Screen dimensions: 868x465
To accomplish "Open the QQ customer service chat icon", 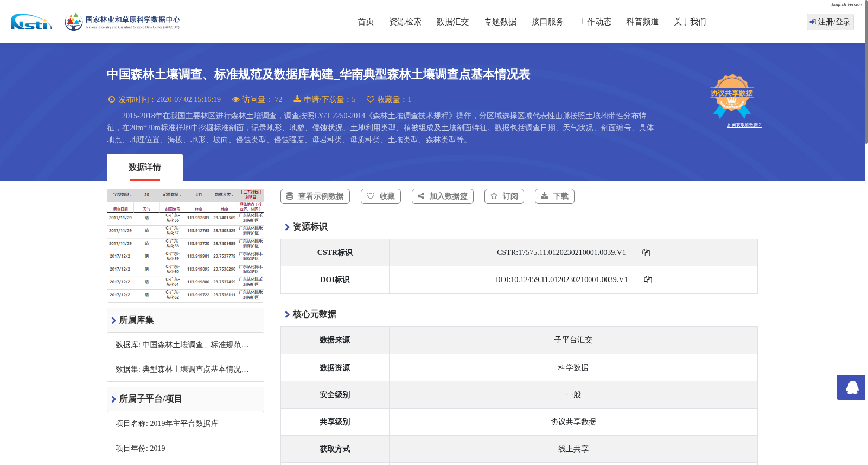I will click(x=851, y=387).
